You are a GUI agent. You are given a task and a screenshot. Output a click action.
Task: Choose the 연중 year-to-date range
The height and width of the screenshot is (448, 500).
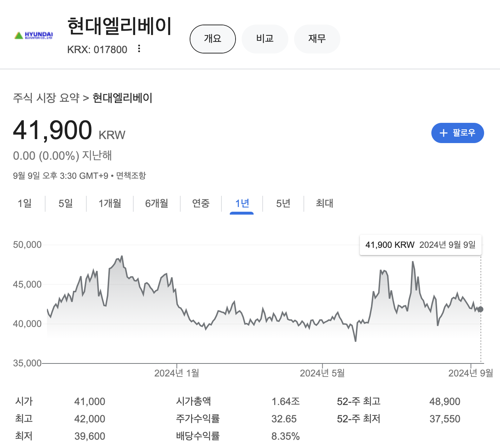[x=201, y=203]
